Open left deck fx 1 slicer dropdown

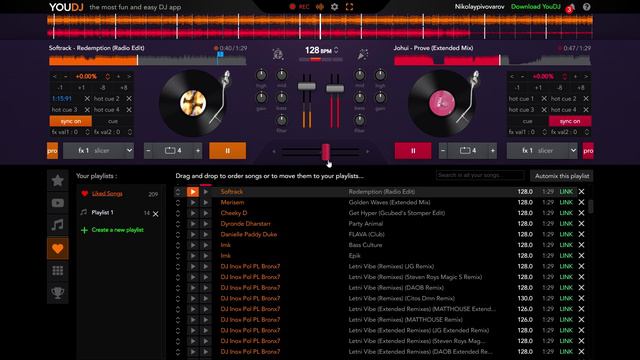click(98, 151)
